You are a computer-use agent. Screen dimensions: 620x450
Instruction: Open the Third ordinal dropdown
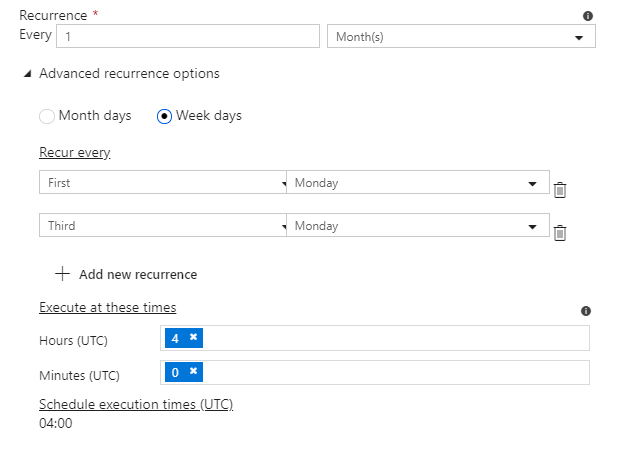click(x=163, y=226)
